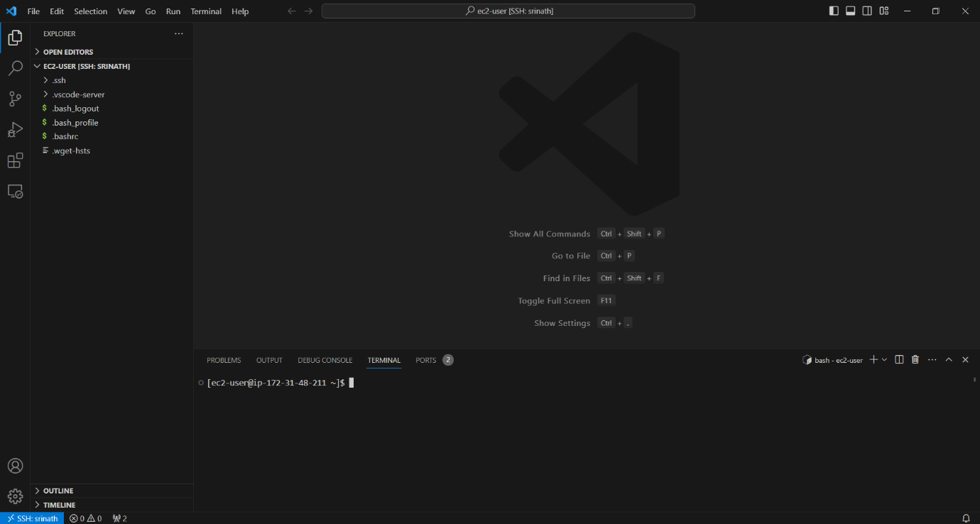The image size is (980, 524).
Task: Open the Run and Debug view icon
Action: 15,130
